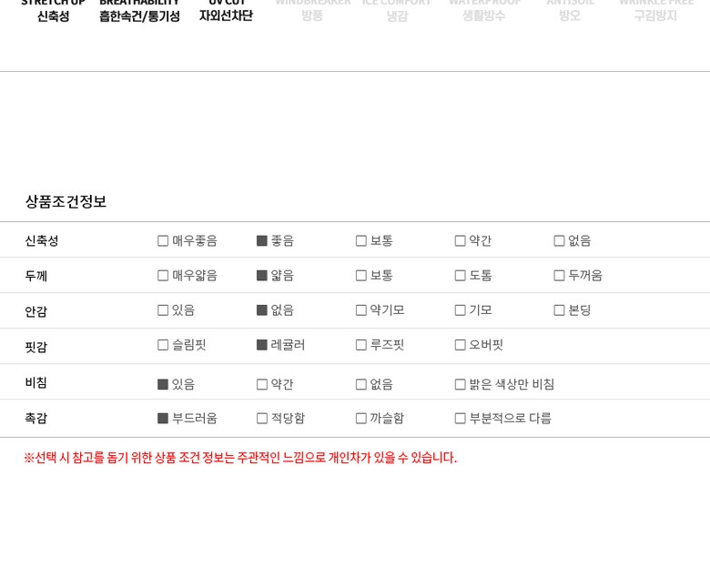Toggle the 두꺼움 checkbox in 두께 row

pyautogui.click(x=559, y=276)
